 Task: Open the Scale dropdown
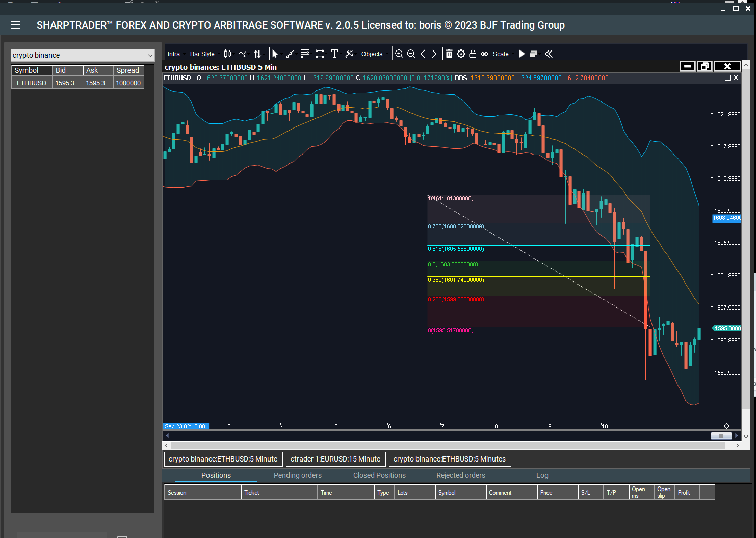[x=501, y=54]
